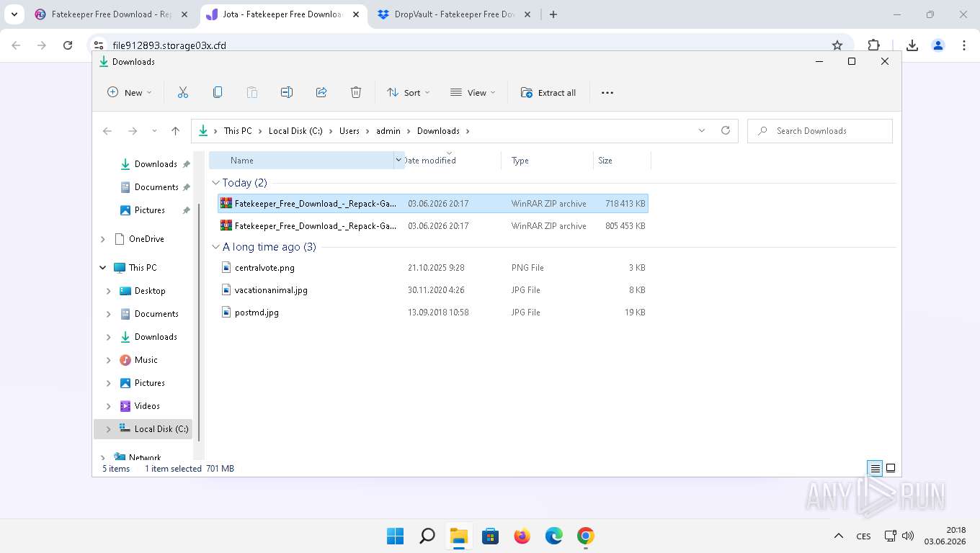980x553 pixels.
Task: Collapse the A long time ago group
Action: tap(215, 247)
